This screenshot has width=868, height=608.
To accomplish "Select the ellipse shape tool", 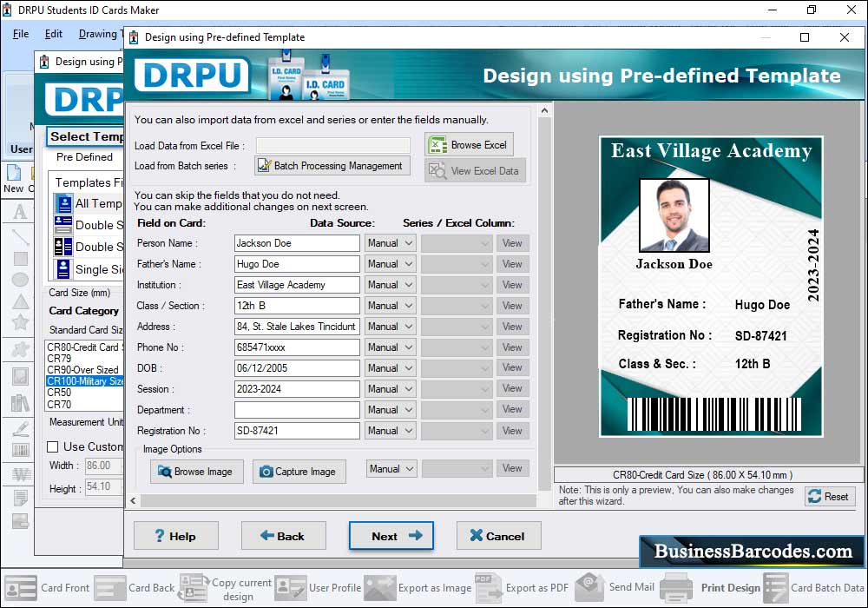I will pos(21,280).
